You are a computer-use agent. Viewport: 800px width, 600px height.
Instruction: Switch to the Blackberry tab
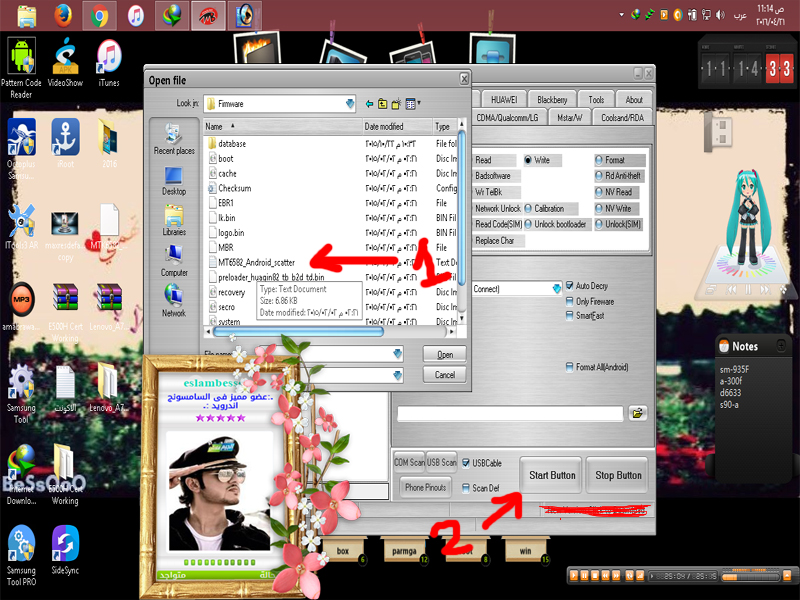coord(552,100)
